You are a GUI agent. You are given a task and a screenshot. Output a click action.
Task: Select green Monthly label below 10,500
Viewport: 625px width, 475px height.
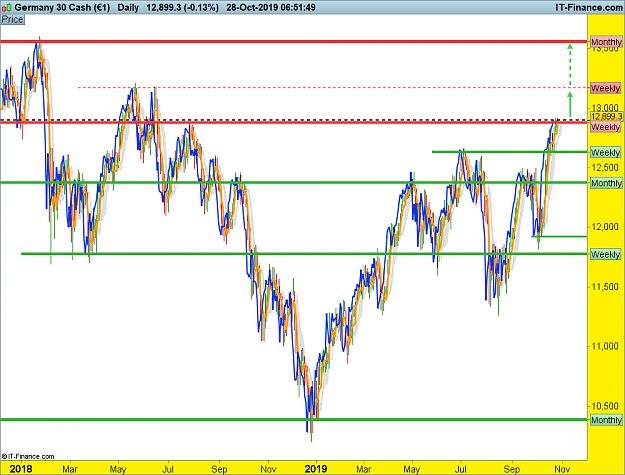pyautogui.click(x=606, y=420)
